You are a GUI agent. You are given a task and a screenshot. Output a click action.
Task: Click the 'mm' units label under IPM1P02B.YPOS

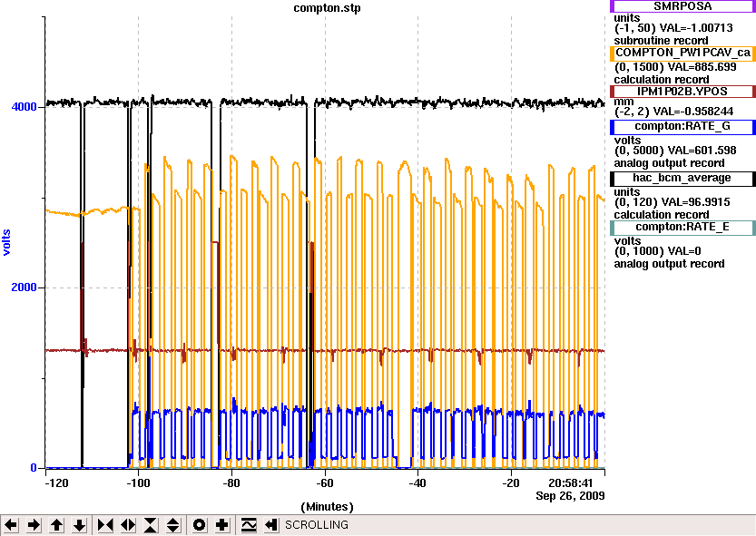tap(623, 102)
